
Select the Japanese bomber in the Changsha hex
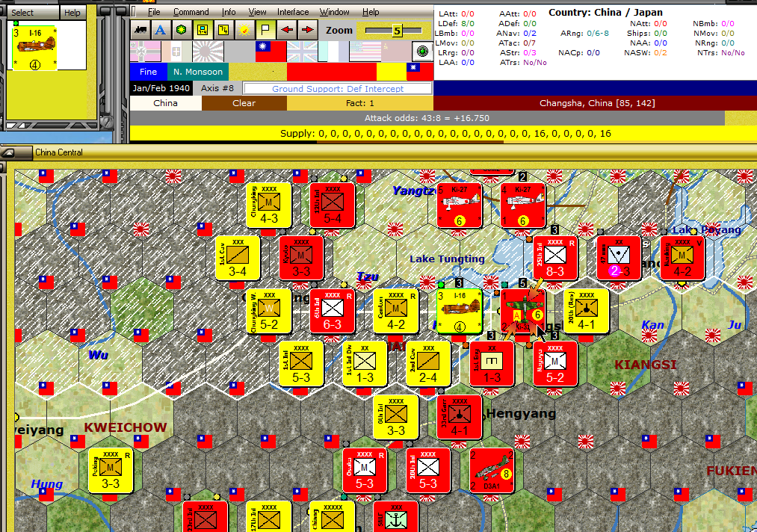(523, 312)
